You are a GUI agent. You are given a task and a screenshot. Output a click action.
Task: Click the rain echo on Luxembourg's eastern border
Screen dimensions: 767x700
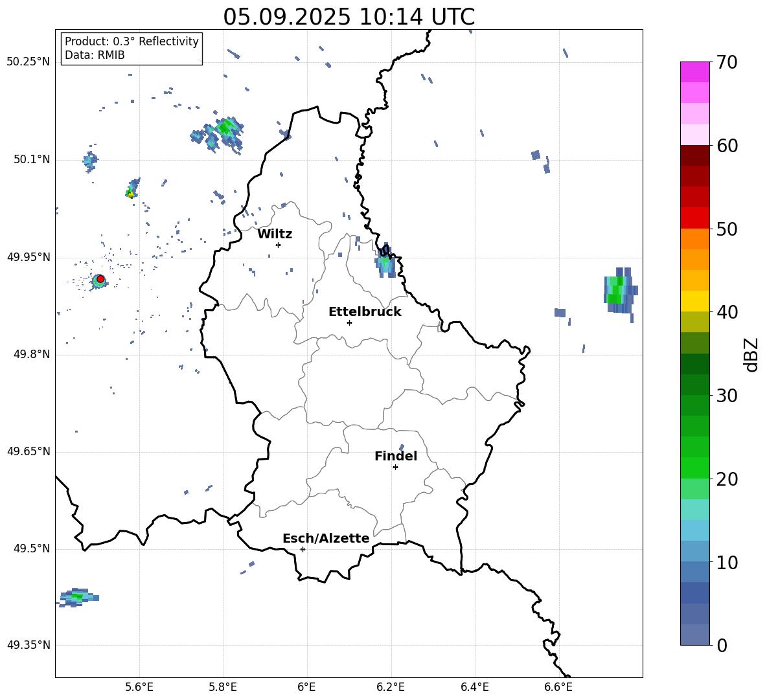[385, 262]
